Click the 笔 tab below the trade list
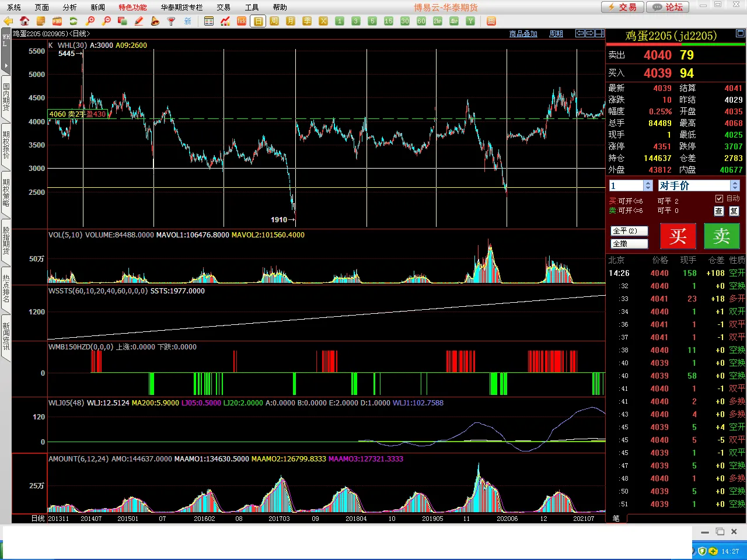Viewport: 747px width, 560px height. pos(616,518)
